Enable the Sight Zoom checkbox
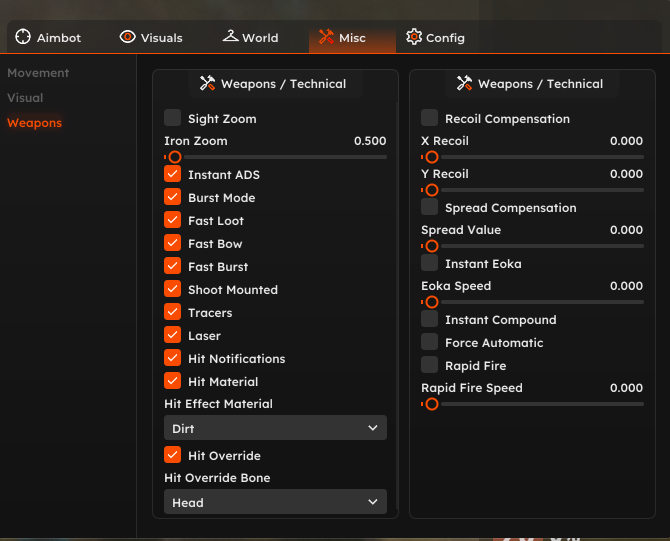 (173, 118)
